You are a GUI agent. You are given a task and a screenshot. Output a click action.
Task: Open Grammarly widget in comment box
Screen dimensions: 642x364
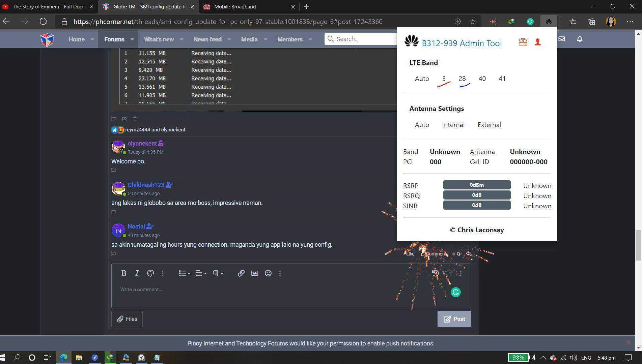(456, 292)
